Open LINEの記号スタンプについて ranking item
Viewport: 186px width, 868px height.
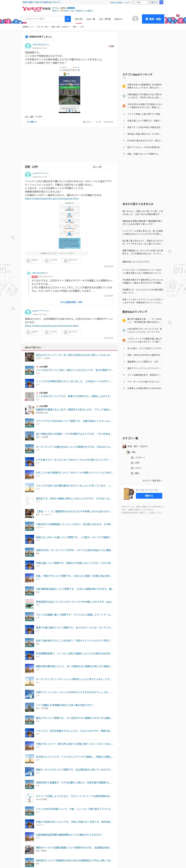point(144,330)
